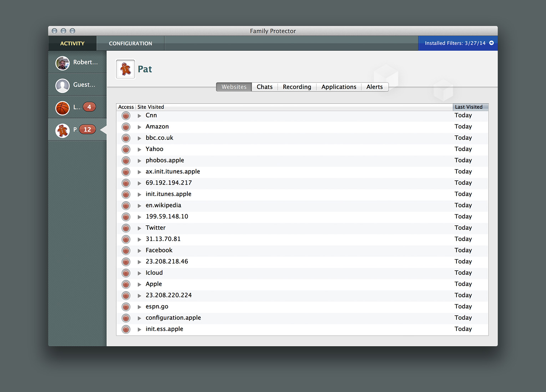
Task: Select the configuration.apple site name
Action: (173, 318)
